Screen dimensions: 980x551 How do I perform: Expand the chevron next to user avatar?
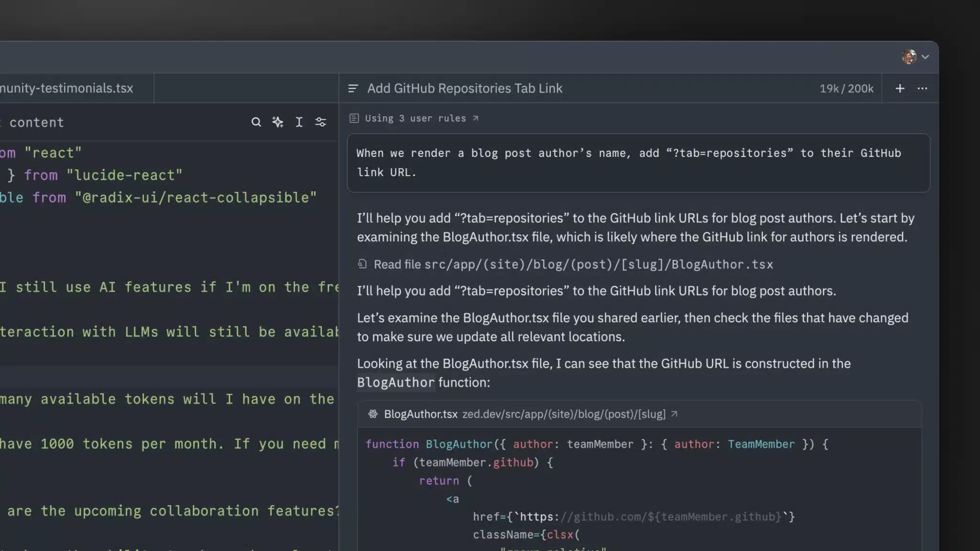(925, 56)
